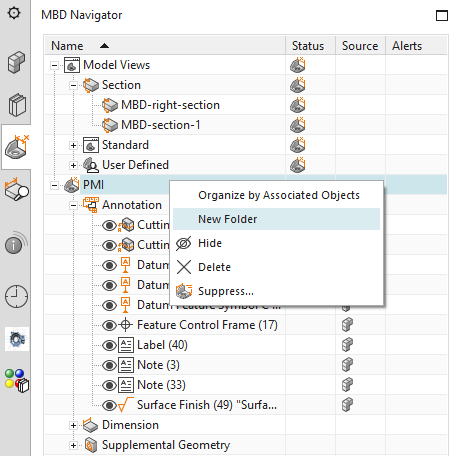Maximize the MBD Navigator panel
450x456 pixels.
(442, 15)
